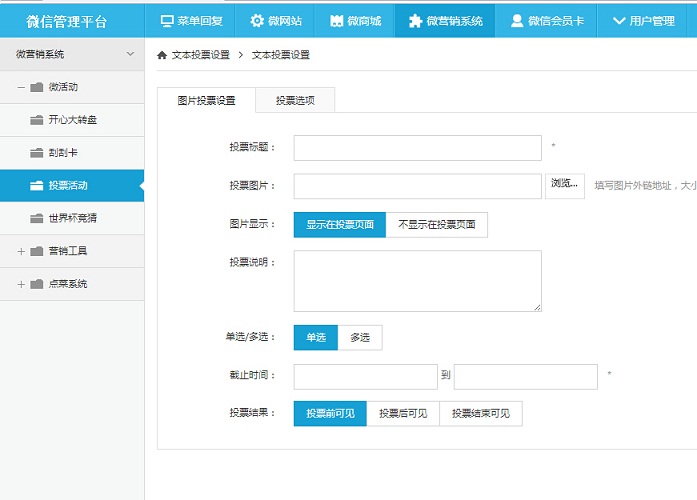This screenshot has width=697, height=500.
Task: Focus the 投票标题 input field
Action: point(417,148)
